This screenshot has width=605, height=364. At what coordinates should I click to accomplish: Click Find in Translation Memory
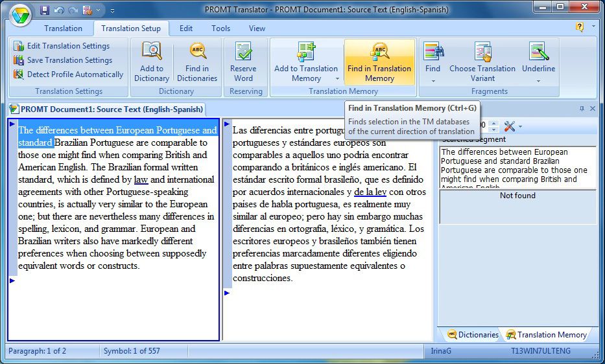click(379, 62)
